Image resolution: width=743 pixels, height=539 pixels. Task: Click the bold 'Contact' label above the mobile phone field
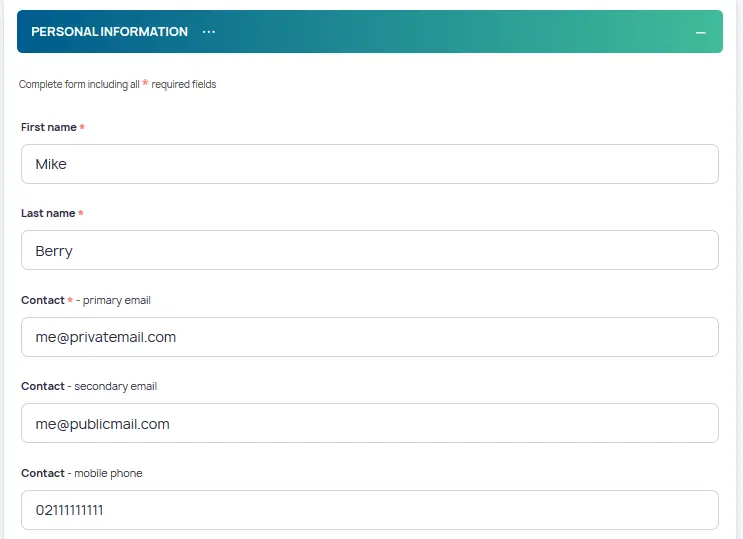(42, 473)
